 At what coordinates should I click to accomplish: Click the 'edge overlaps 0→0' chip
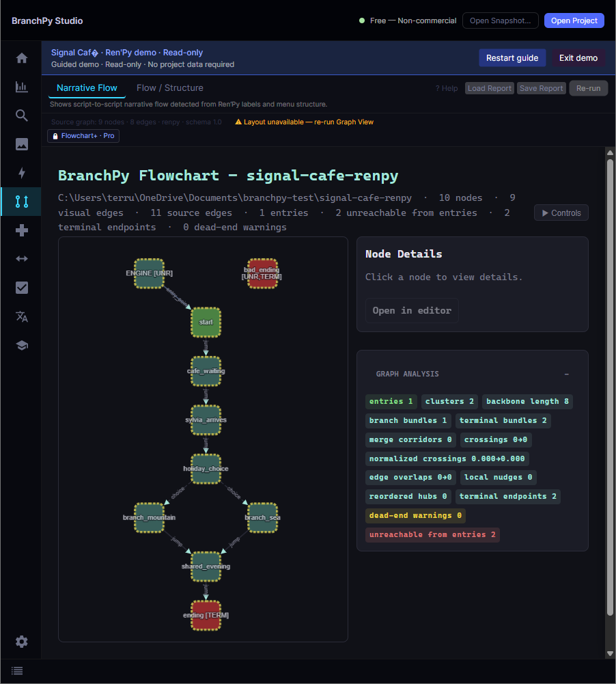coord(410,477)
